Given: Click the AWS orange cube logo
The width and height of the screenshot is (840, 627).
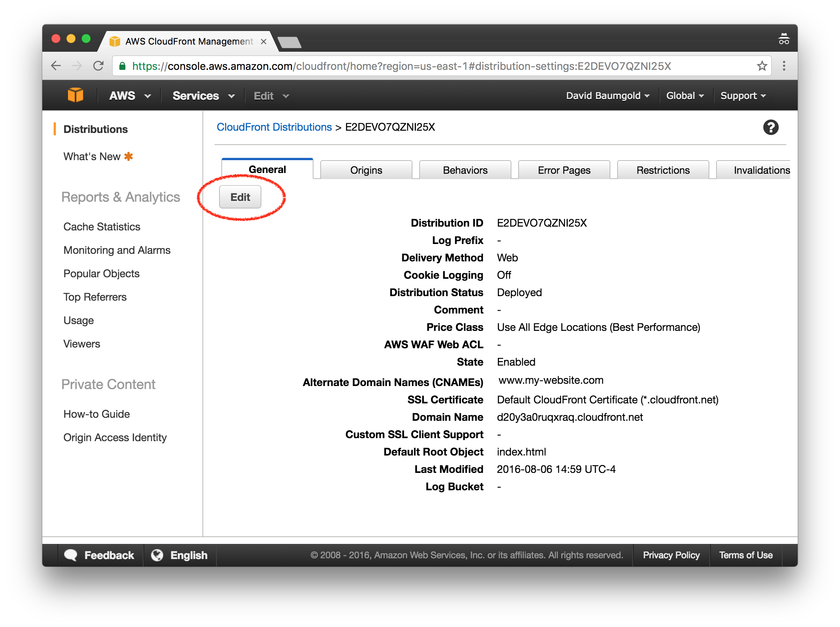Looking at the screenshot, I should click(x=75, y=95).
